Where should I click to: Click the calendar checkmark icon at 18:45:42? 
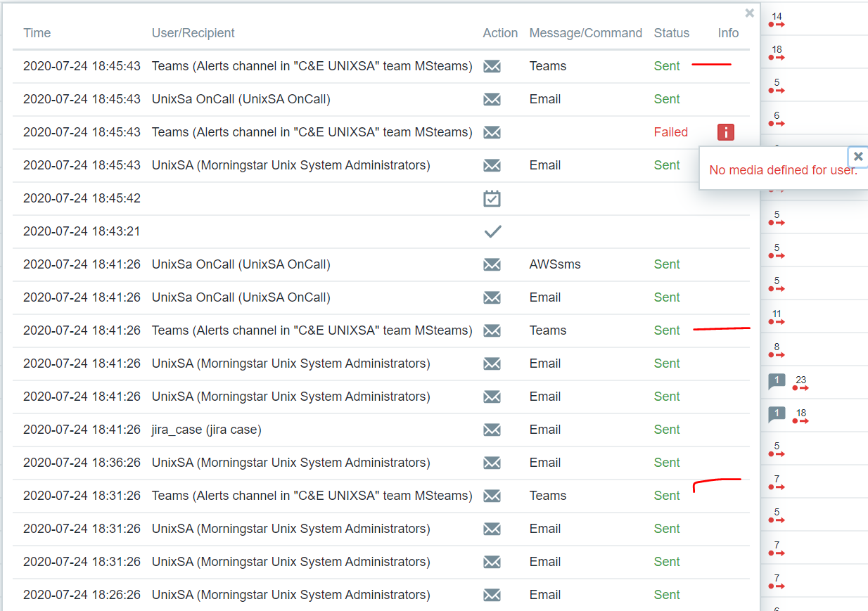492,198
